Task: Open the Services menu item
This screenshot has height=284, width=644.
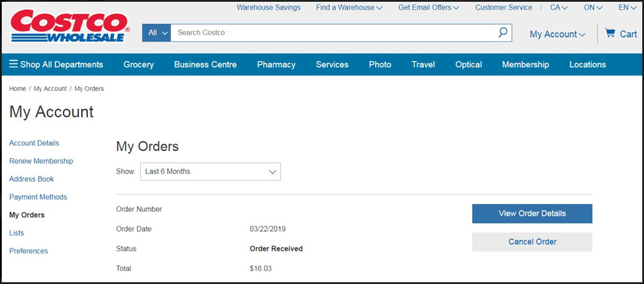Action: [x=332, y=64]
